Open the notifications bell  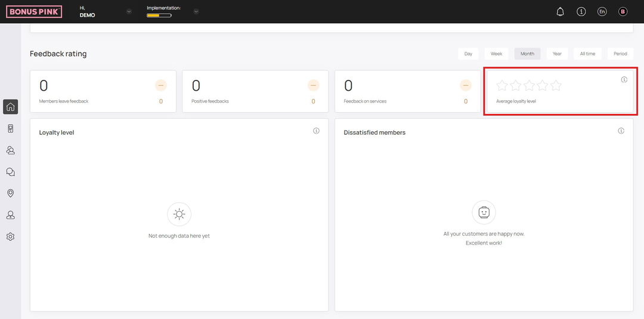[560, 11]
